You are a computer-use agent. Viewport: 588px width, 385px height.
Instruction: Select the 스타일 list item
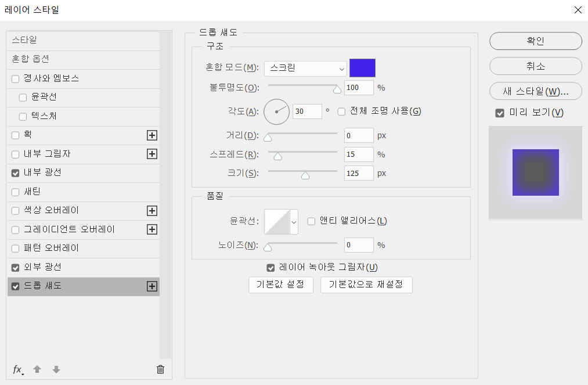[x=83, y=41]
